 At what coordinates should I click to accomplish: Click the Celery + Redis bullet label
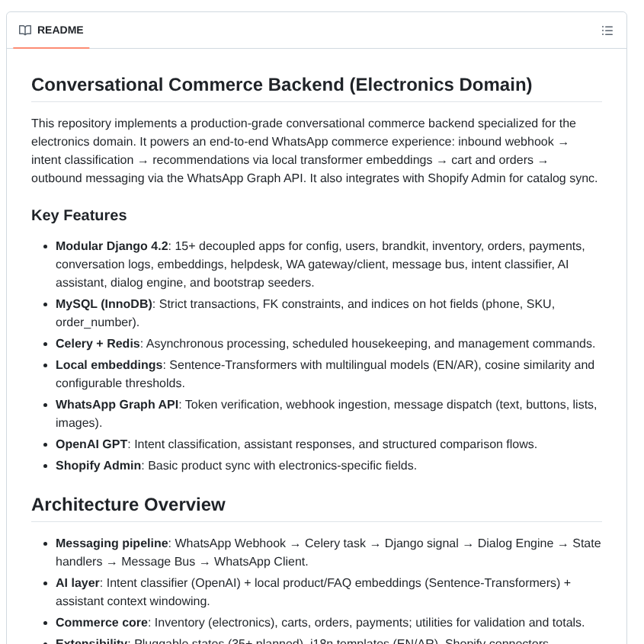point(98,344)
